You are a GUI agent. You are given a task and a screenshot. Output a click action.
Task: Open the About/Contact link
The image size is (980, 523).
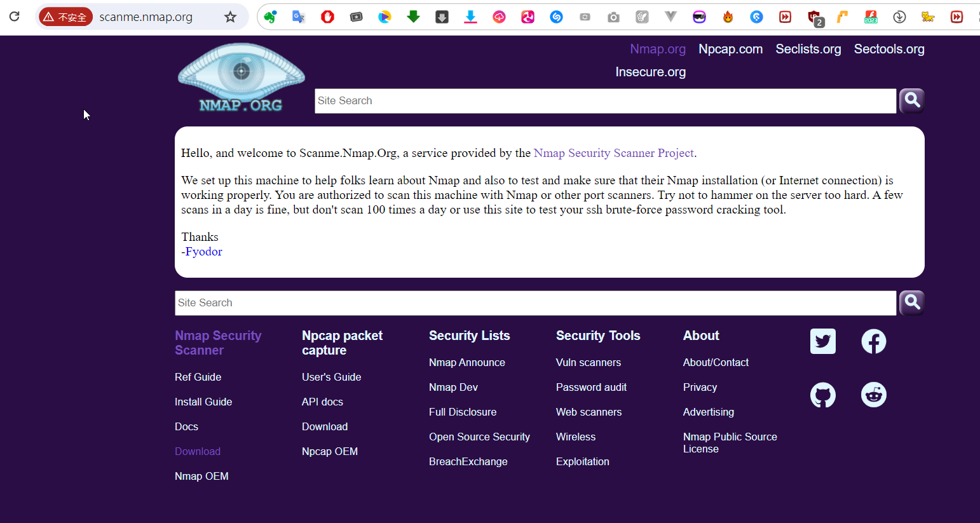coord(716,362)
